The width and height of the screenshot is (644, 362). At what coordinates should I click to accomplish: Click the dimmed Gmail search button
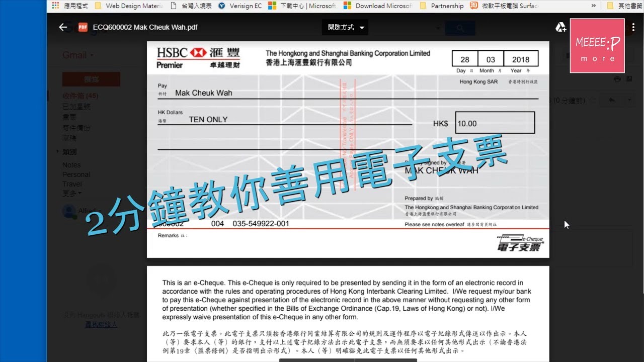460,28
